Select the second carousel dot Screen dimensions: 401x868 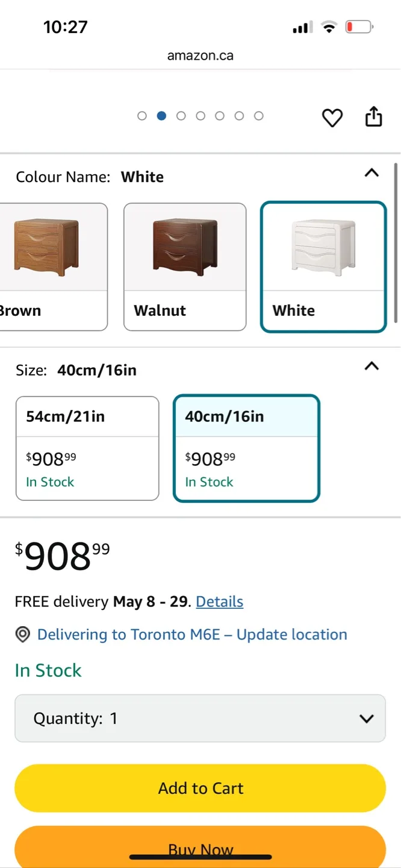pyautogui.click(x=161, y=116)
